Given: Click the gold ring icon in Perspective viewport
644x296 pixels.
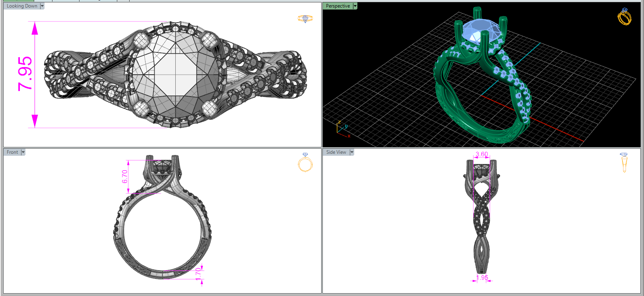Looking at the screenshot, I should (x=624, y=16).
